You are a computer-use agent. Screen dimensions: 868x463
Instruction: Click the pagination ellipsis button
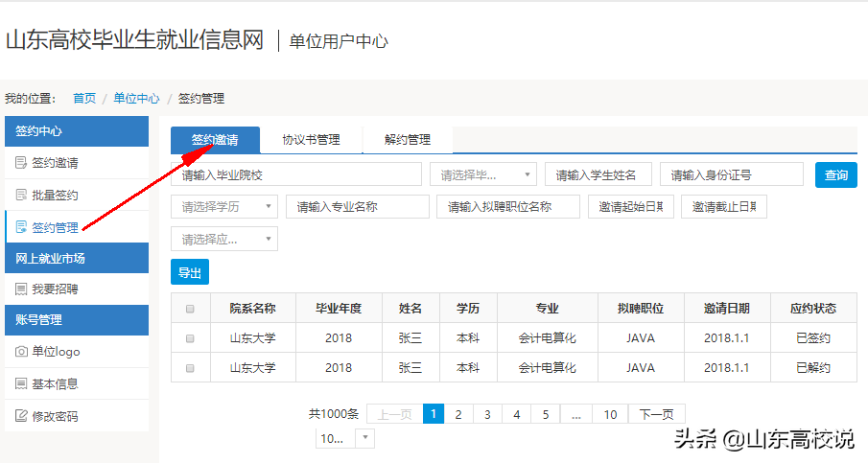tap(576, 414)
